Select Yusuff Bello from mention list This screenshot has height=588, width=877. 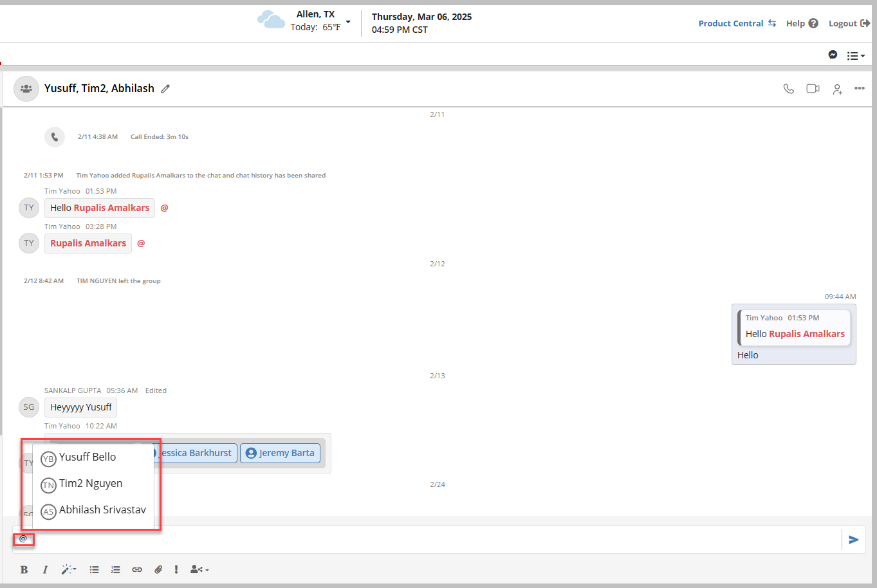88,457
